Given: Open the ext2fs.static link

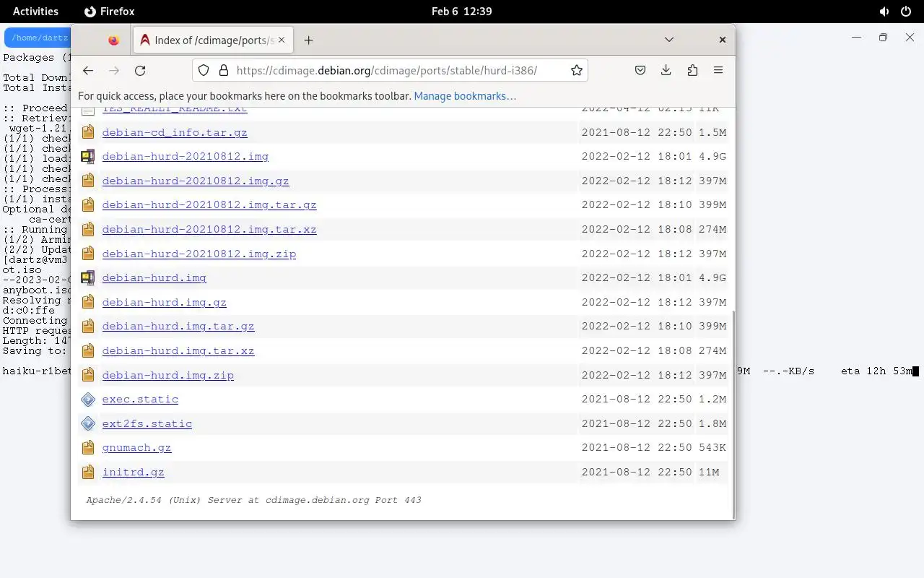Looking at the screenshot, I should (x=147, y=423).
